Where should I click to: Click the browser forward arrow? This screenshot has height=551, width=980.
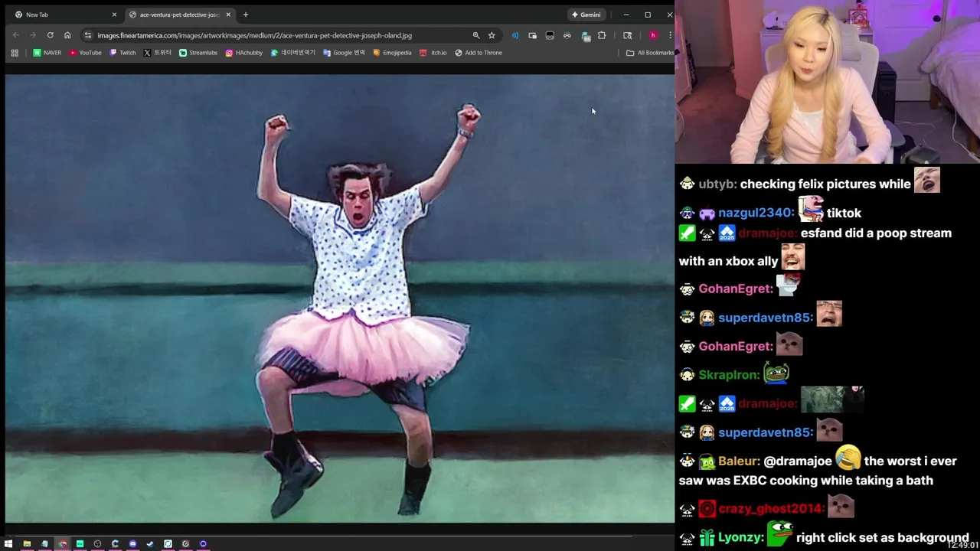click(33, 35)
